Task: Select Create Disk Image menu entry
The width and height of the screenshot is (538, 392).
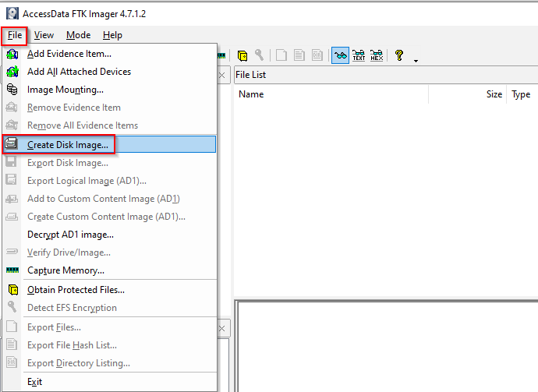Action: tap(110, 144)
